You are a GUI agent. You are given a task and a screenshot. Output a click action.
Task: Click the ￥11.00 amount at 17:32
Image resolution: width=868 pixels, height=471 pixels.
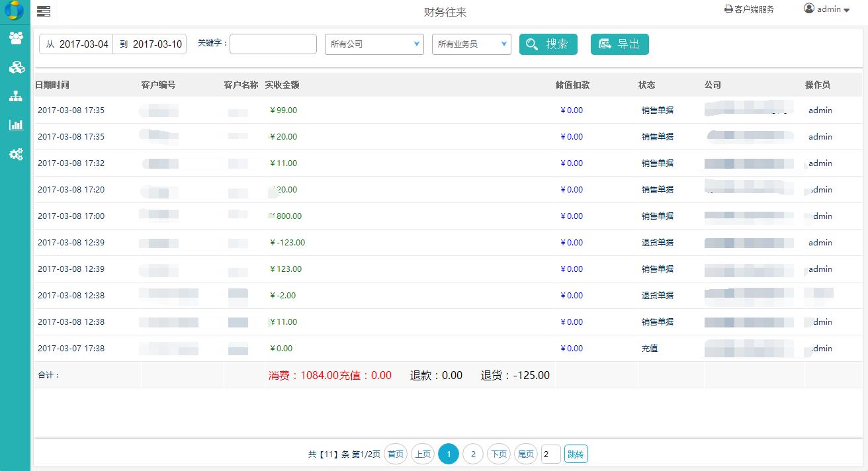click(x=283, y=163)
